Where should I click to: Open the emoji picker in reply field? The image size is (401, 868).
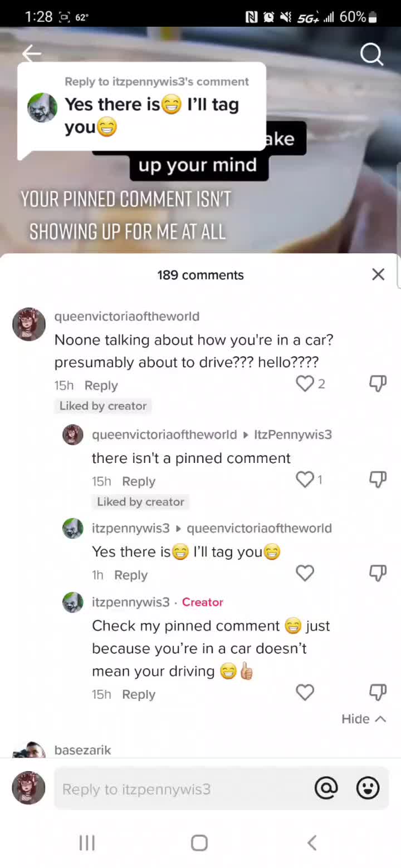(368, 788)
